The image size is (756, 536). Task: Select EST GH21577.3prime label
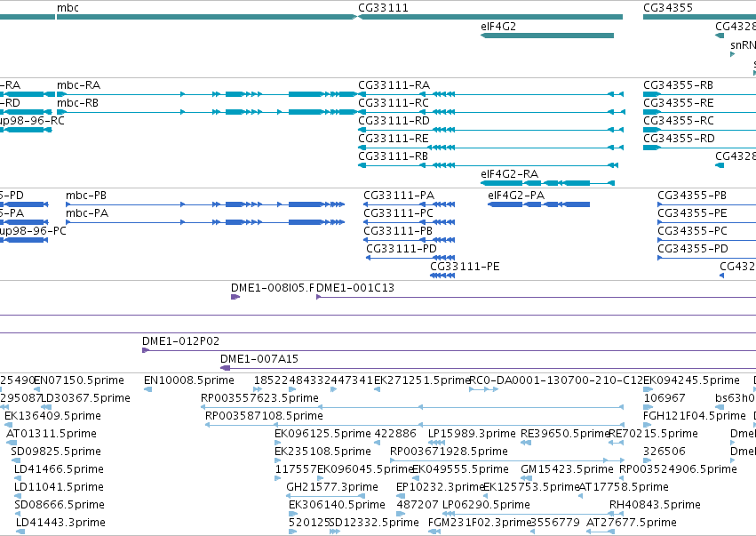click(x=332, y=487)
